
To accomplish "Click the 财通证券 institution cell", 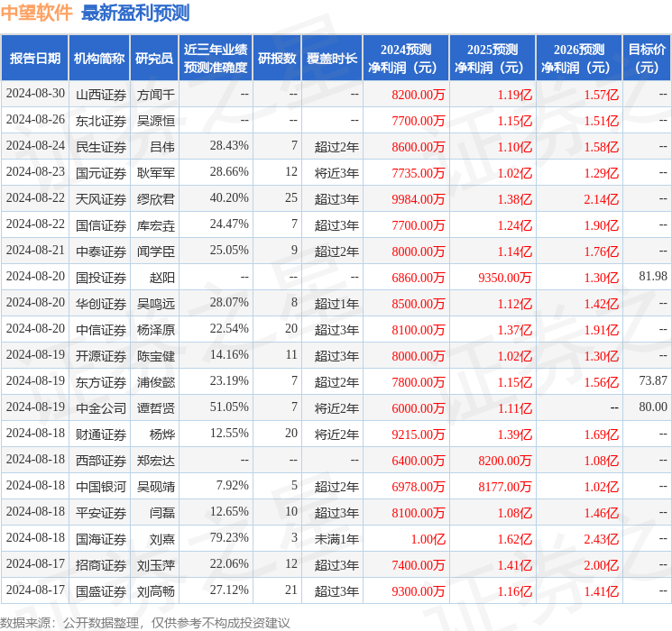I will pos(101,434).
